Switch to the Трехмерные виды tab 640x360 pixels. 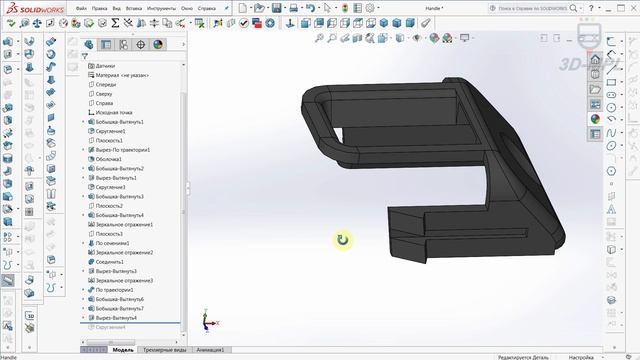[164, 350]
